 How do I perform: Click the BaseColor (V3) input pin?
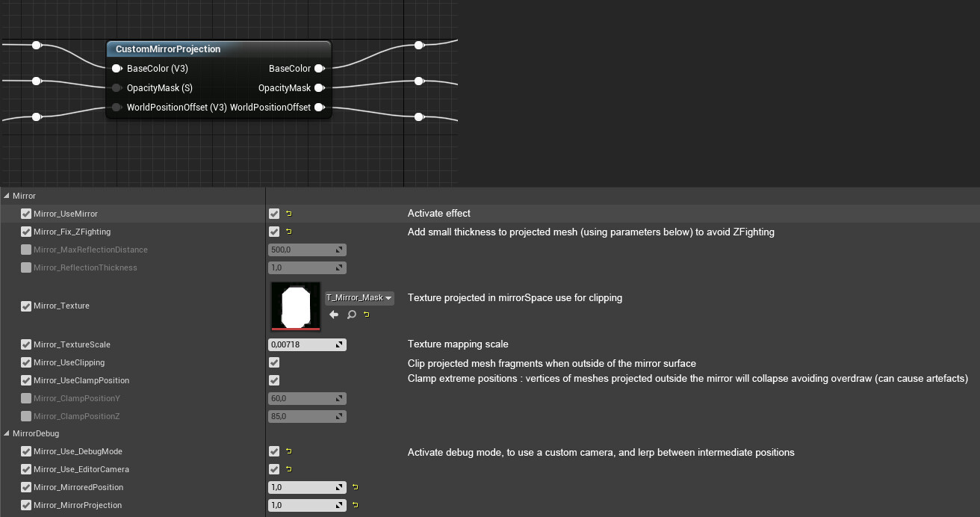117,69
